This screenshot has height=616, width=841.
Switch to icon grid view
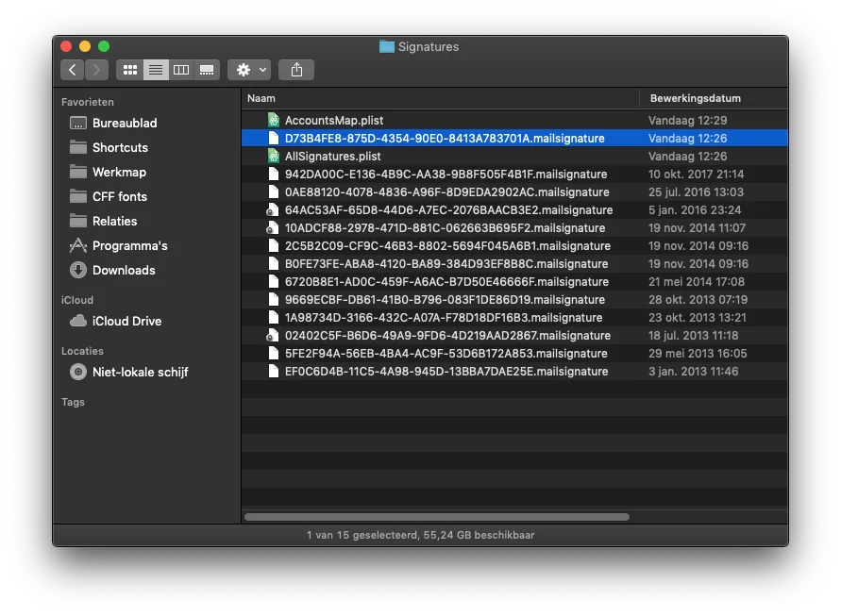[130, 70]
